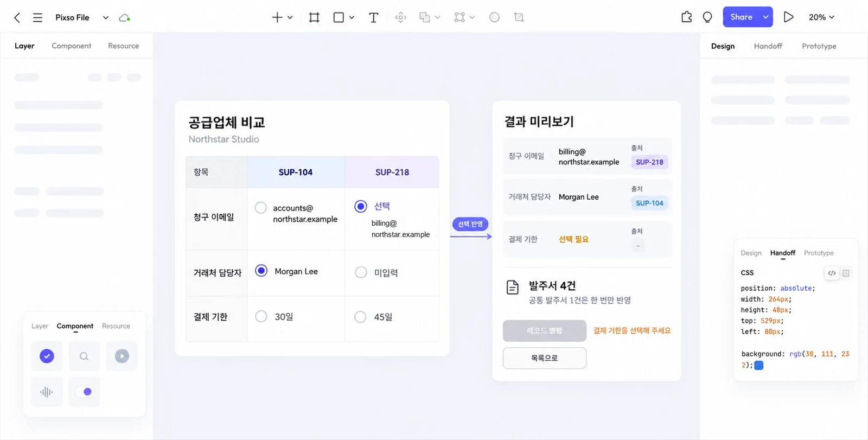Open the top Handoff tab in right panel
The width and height of the screenshot is (868, 440).
pos(768,46)
